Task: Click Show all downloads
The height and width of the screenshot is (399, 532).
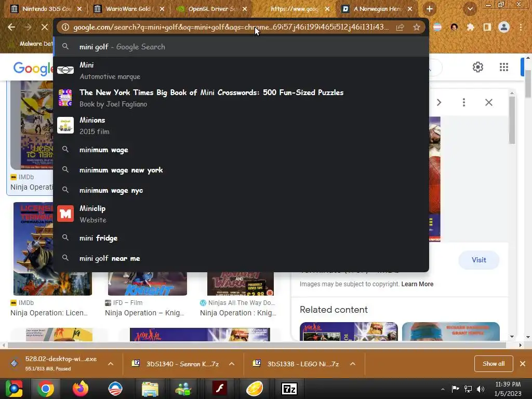Action: [x=494, y=364]
